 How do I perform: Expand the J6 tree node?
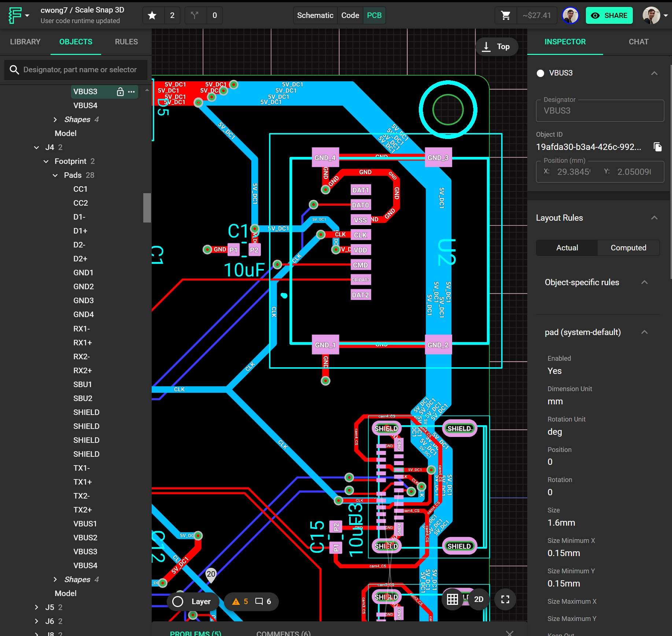(36, 621)
